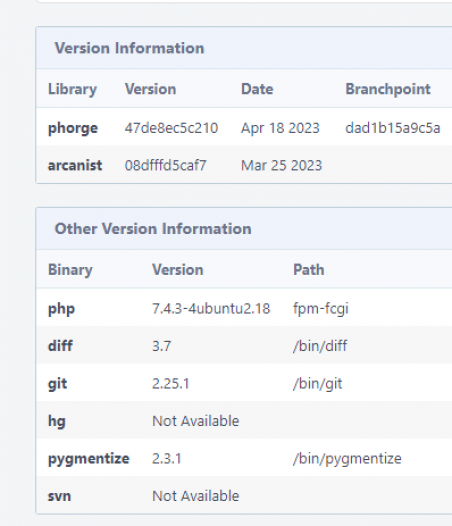Click the /bin/pygmentize path text

[x=347, y=459]
